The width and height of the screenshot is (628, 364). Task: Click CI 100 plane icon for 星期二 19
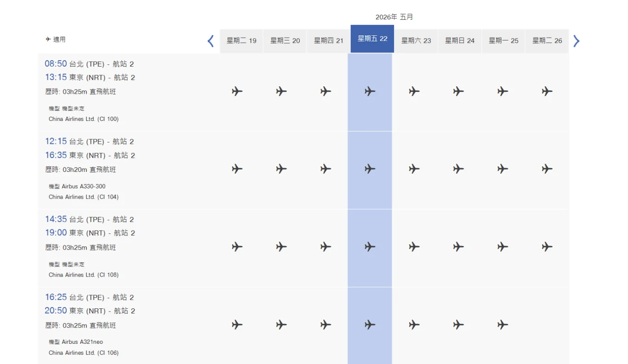click(x=237, y=91)
